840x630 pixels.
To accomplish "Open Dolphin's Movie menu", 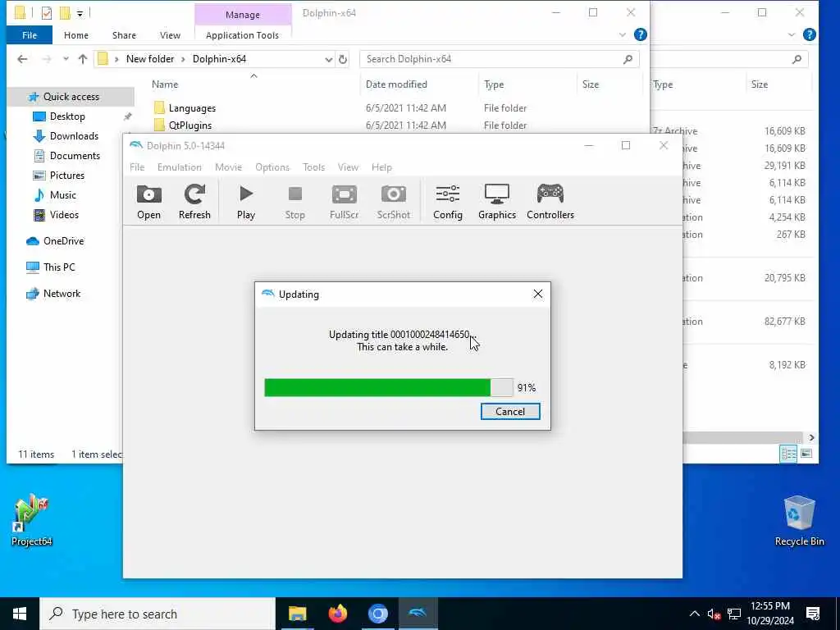I will [x=228, y=167].
